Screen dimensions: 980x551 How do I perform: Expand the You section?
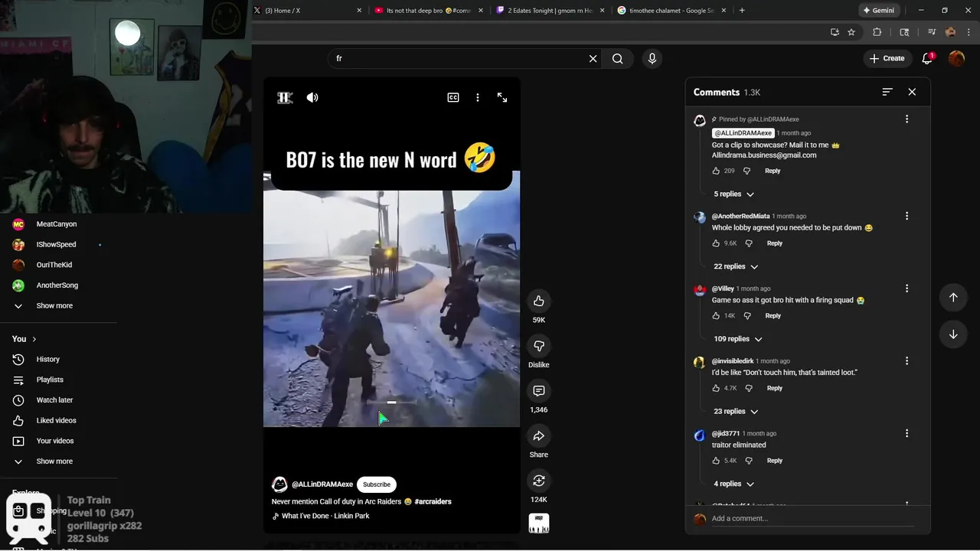(24, 339)
